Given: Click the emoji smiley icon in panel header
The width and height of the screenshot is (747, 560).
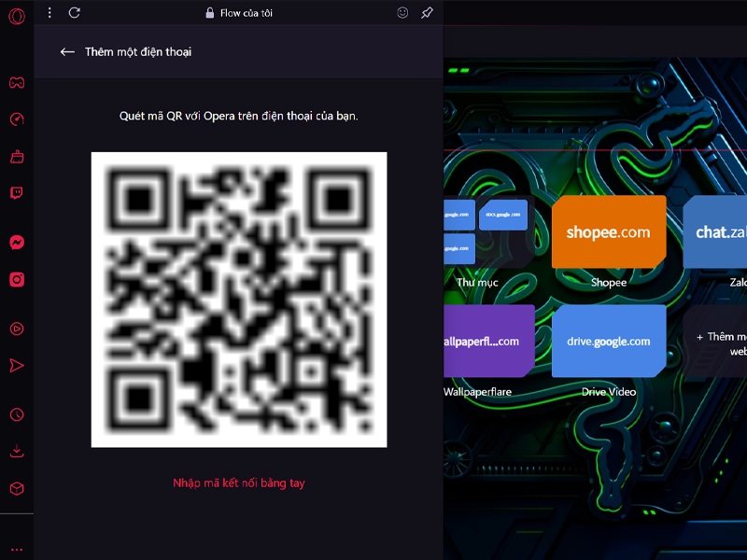Looking at the screenshot, I should pos(402,13).
